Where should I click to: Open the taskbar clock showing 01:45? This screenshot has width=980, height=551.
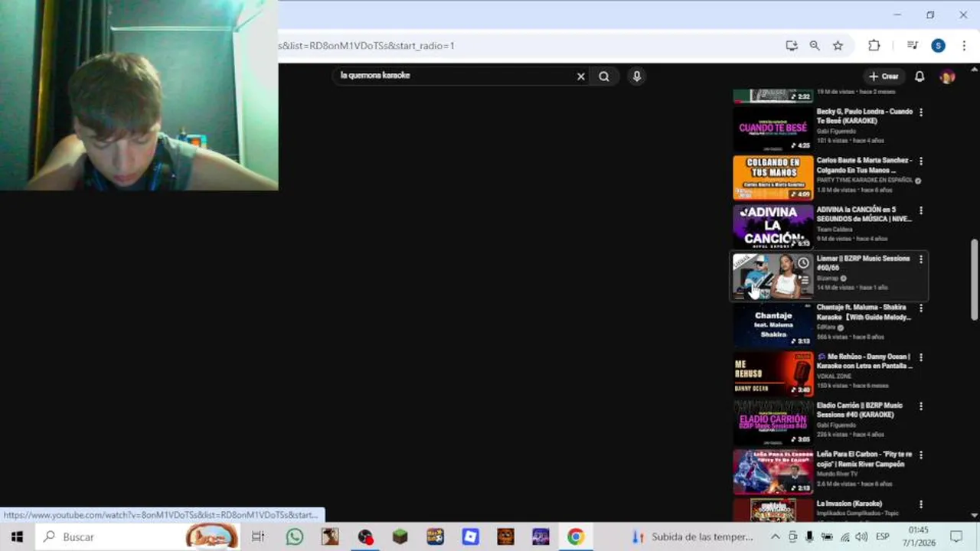[x=919, y=536]
